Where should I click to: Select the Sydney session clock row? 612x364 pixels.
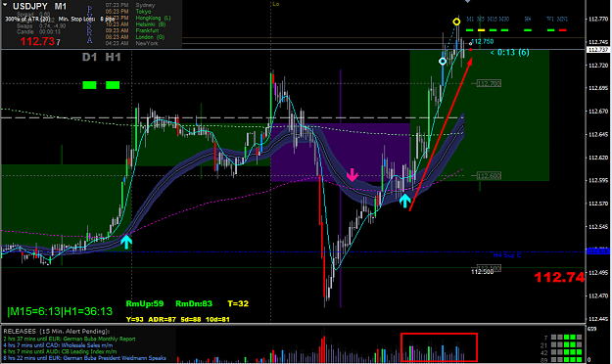130,5
